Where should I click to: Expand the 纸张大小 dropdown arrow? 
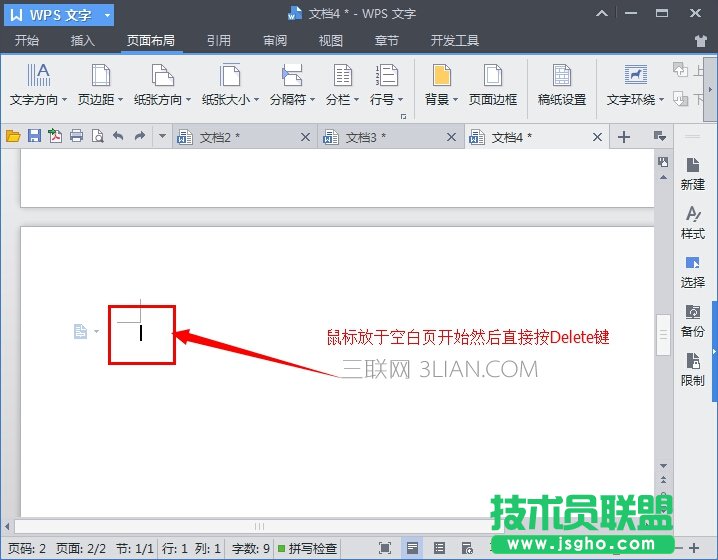pos(256,99)
